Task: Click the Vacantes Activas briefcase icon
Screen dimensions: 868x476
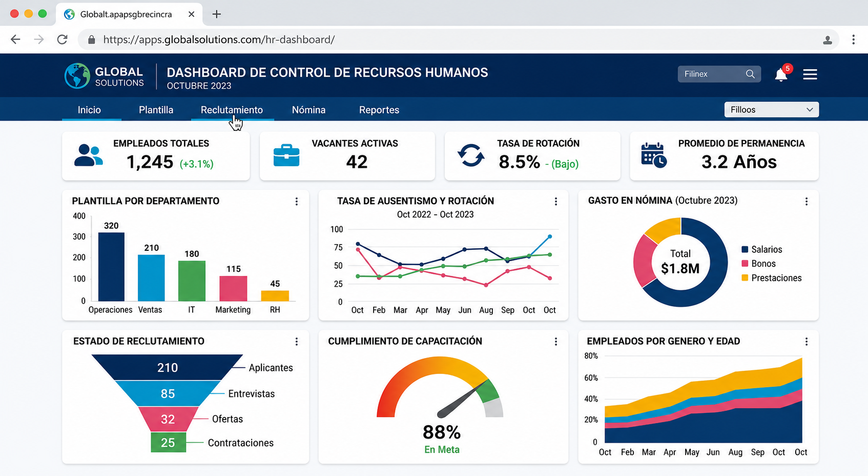Action: tap(286, 155)
